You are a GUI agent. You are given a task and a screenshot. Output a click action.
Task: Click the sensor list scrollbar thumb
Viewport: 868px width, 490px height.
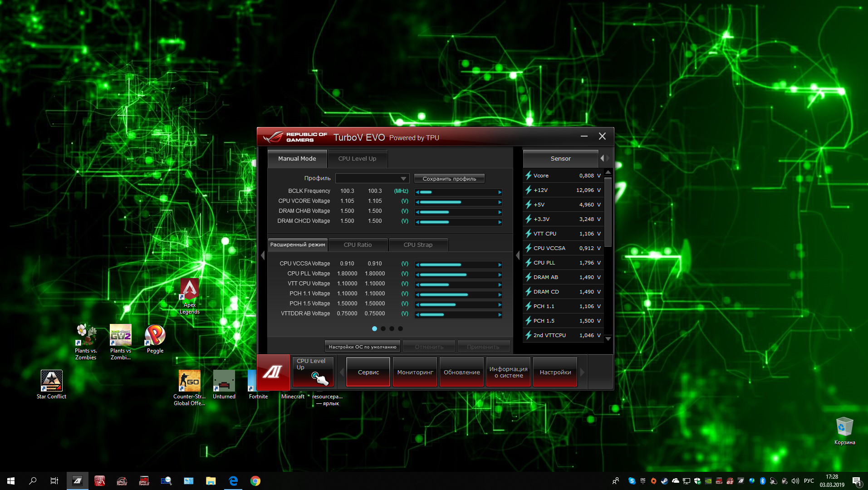(608, 212)
